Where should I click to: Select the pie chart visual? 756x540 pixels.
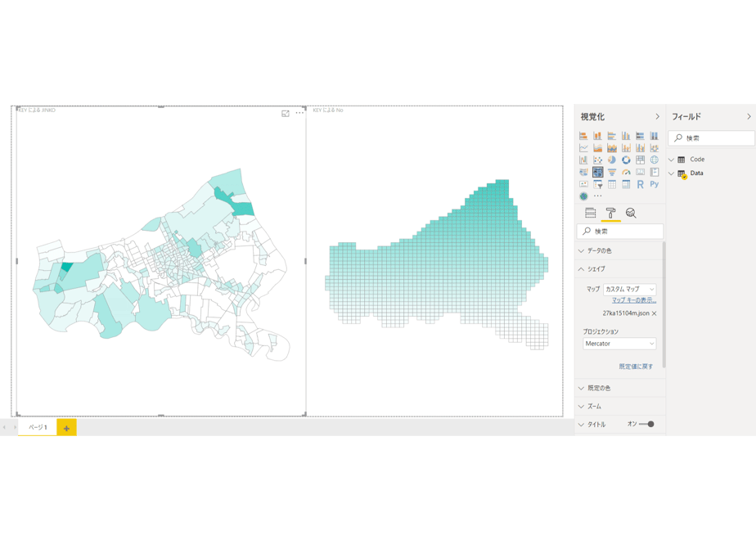point(612,160)
